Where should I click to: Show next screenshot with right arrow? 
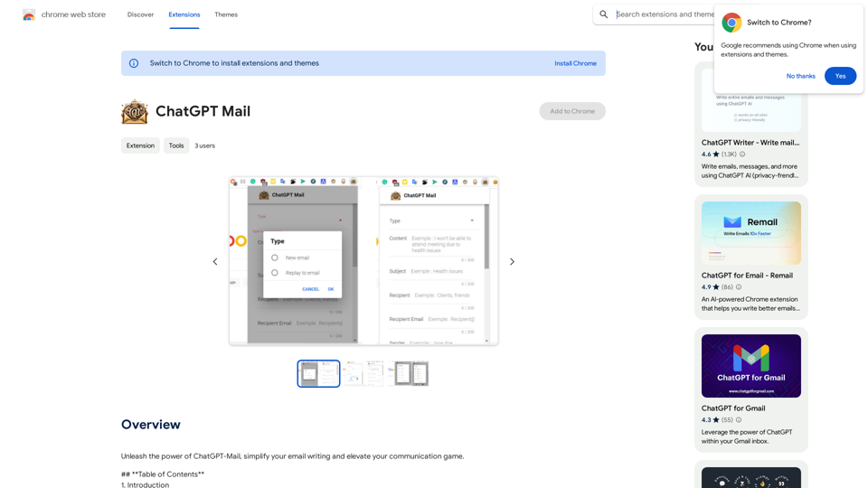[x=512, y=262]
